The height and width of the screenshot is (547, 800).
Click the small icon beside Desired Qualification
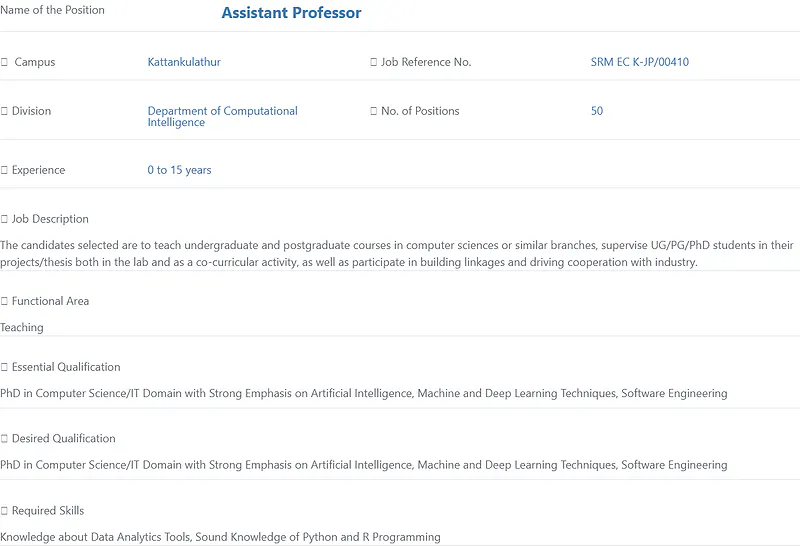tap(4, 438)
